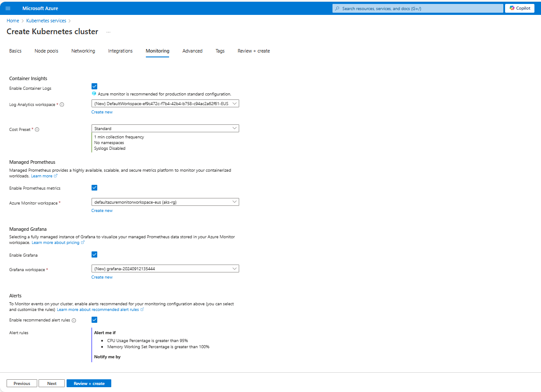Click the Alerts section heading
Screen dimensions: 541x392
(15, 296)
